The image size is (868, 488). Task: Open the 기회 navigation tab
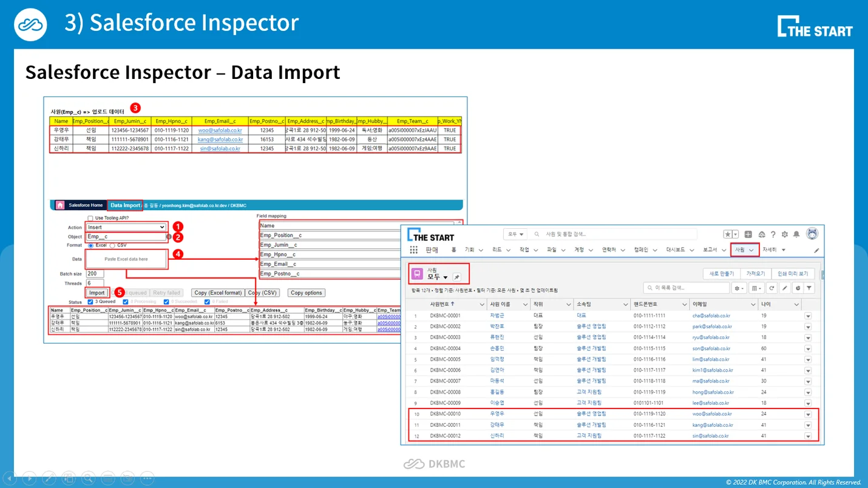469,249
